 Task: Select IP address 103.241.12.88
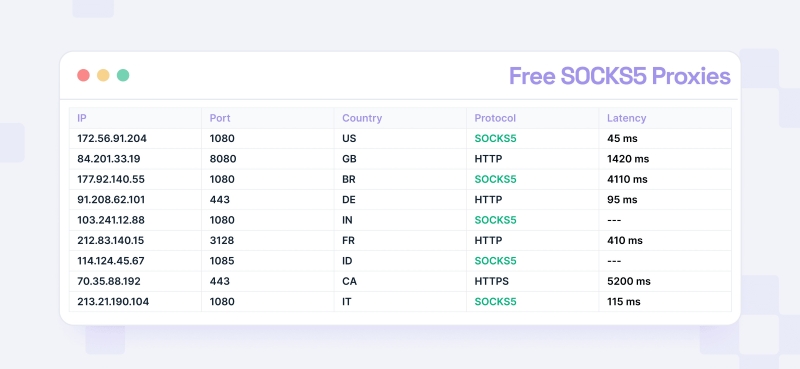(x=111, y=220)
